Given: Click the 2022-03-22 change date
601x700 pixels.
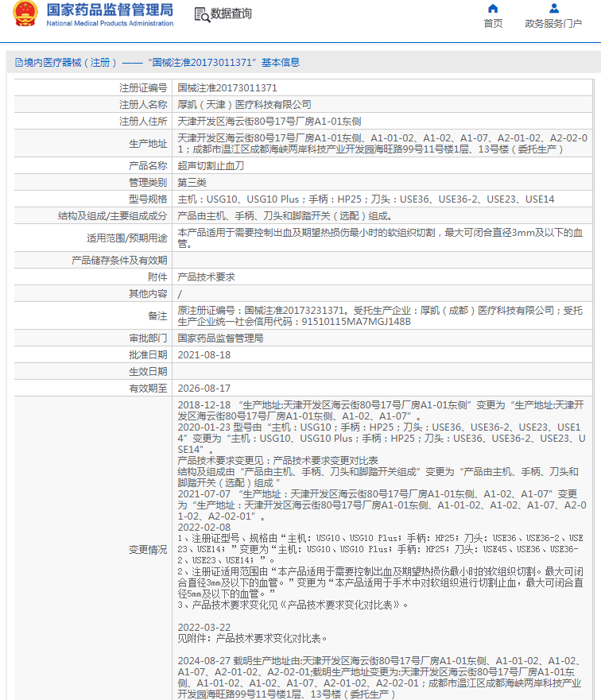Looking at the screenshot, I should [x=204, y=627].
